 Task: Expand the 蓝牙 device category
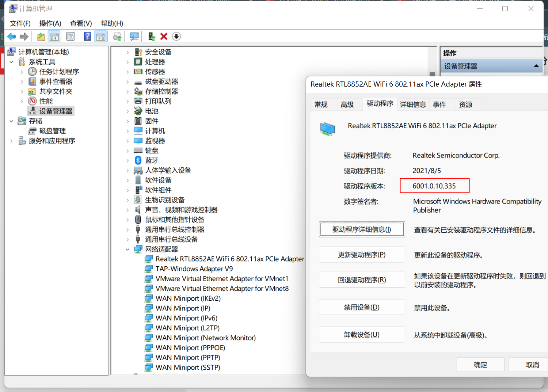coord(128,160)
